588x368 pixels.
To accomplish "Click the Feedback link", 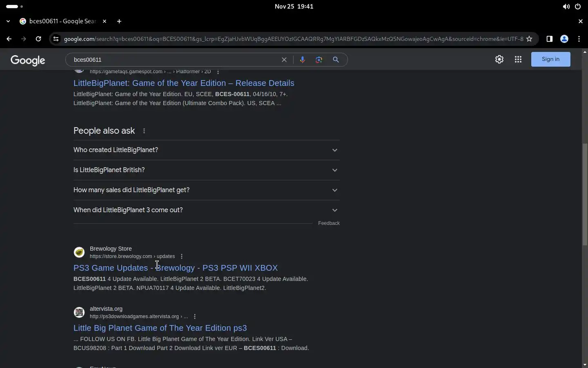I will [329, 223].
